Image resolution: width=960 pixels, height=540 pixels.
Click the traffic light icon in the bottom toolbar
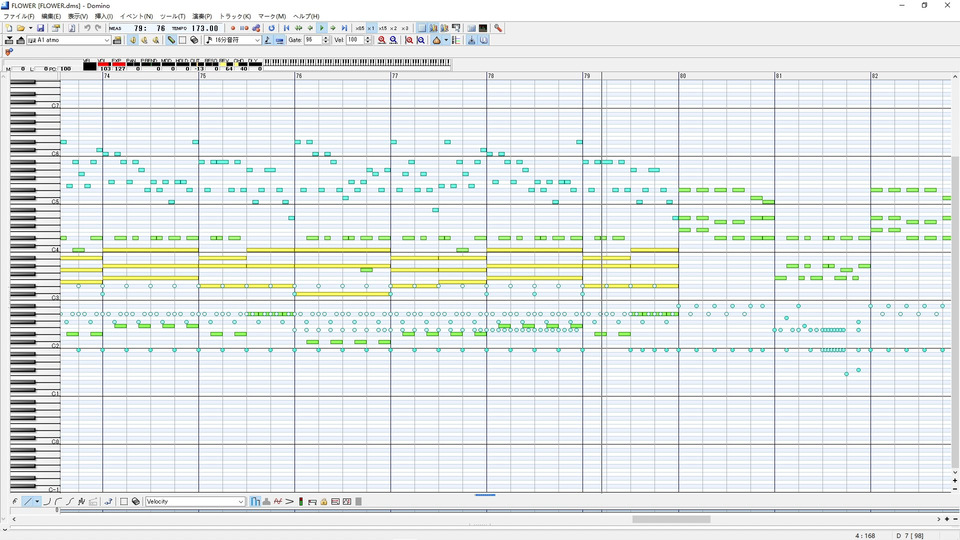[x=301, y=501]
